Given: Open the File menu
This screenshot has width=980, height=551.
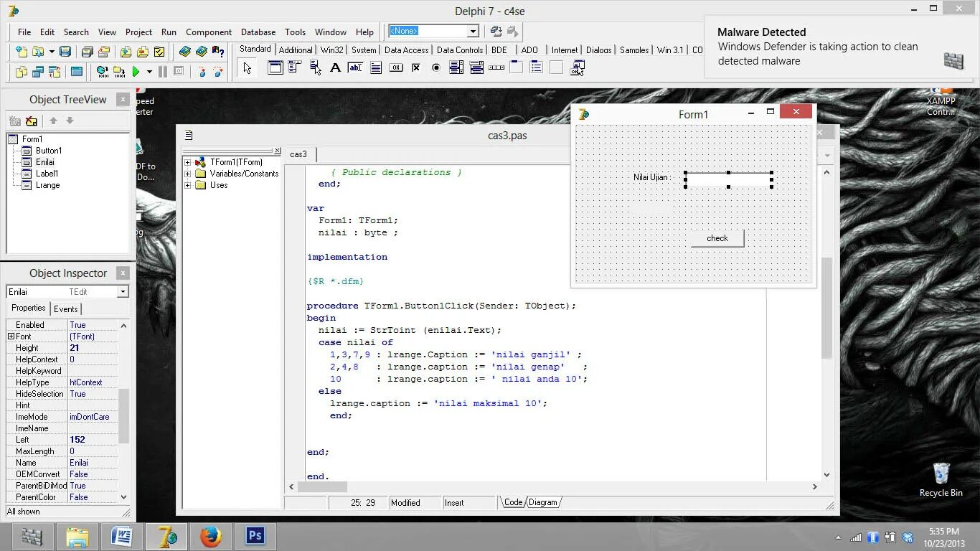Looking at the screenshot, I should 24,32.
